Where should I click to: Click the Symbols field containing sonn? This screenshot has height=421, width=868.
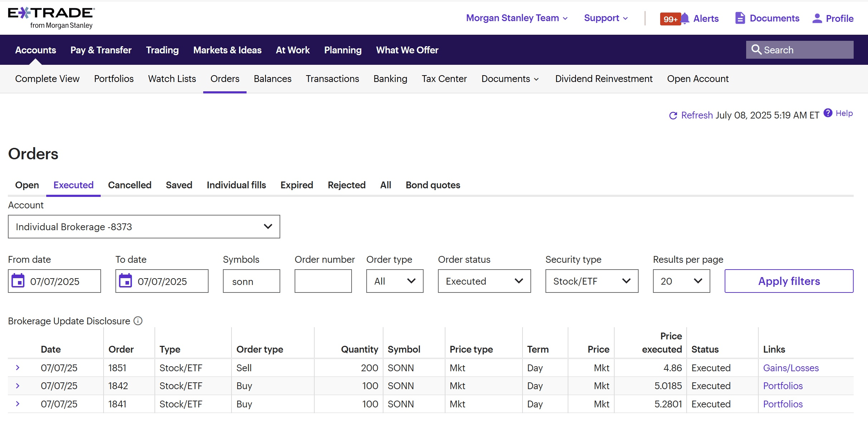[251, 281]
